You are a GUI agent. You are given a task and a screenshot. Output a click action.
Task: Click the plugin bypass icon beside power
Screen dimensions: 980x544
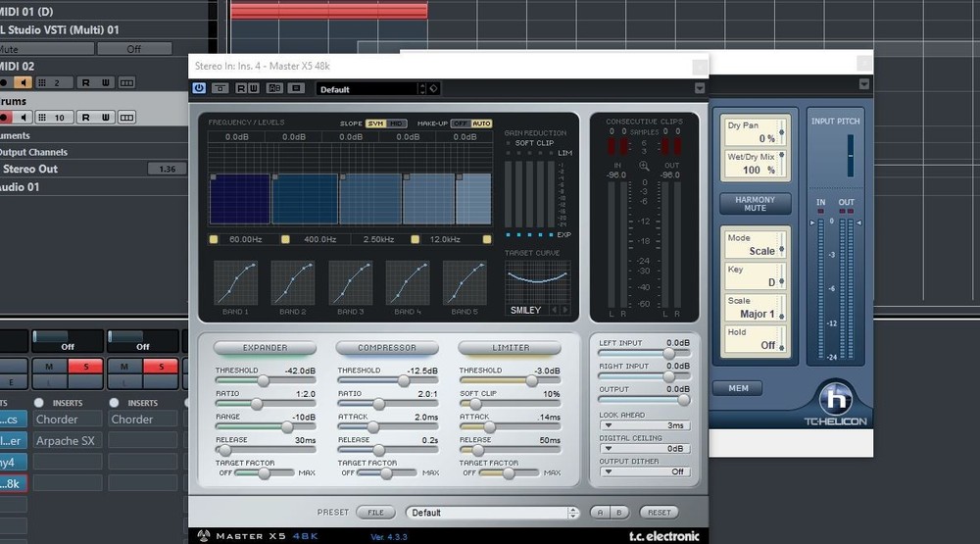point(220,88)
